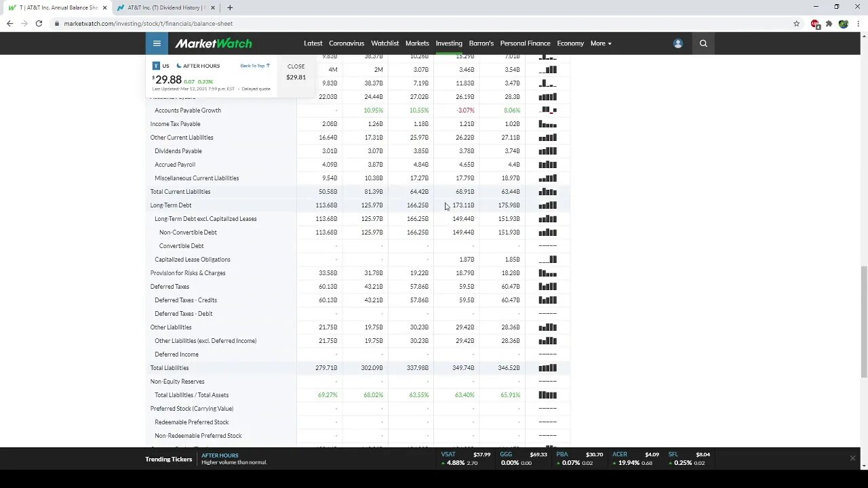
Task: Click the GGG trending ticker
Action: click(x=524, y=459)
